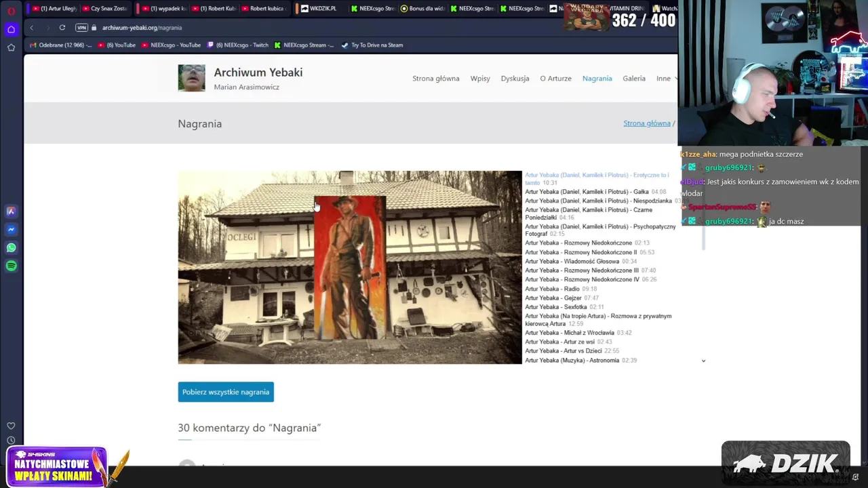Switch to the (1) Artur Uległy browser tab
The width and height of the screenshot is (868, 488).
(x=54, y=9)
